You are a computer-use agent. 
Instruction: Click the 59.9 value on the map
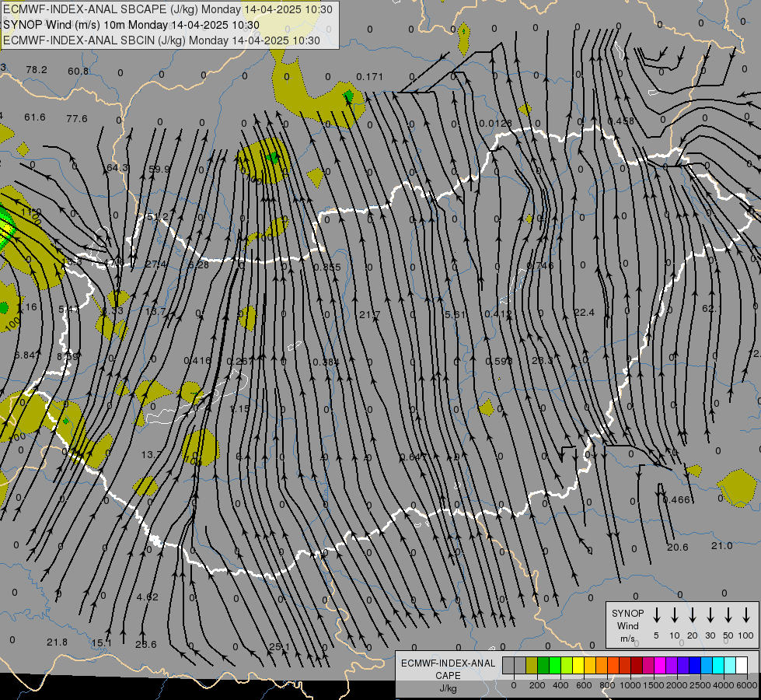click(x=159, y=169)
